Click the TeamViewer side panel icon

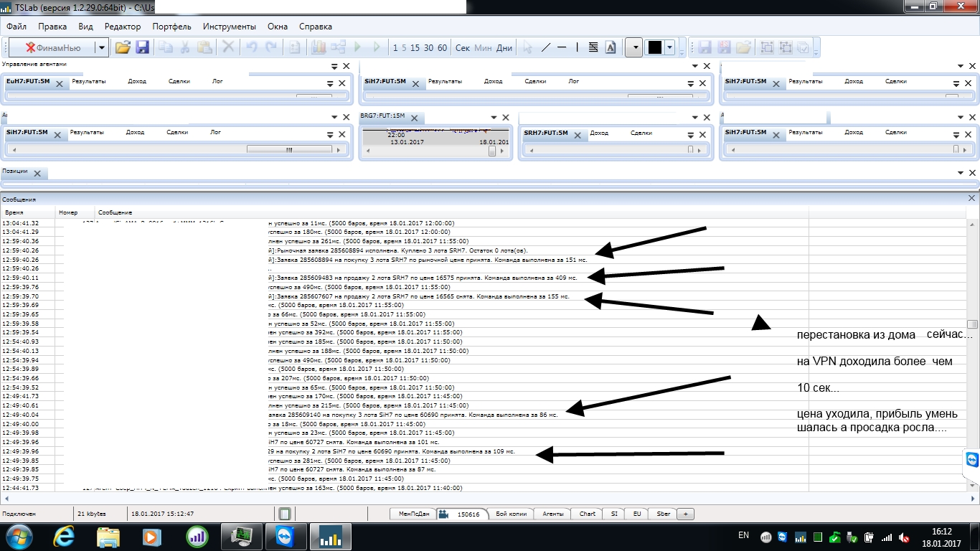(972, 460)
